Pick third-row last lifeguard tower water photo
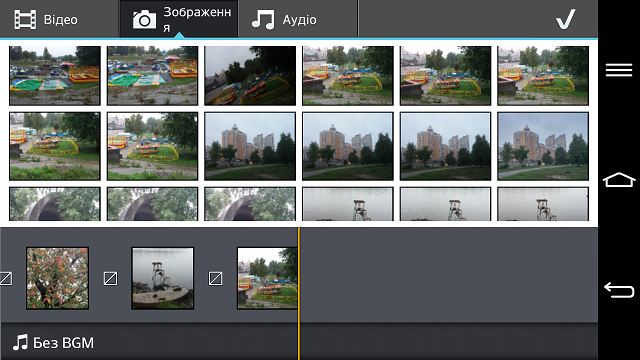640x360 pixels. 543,204
